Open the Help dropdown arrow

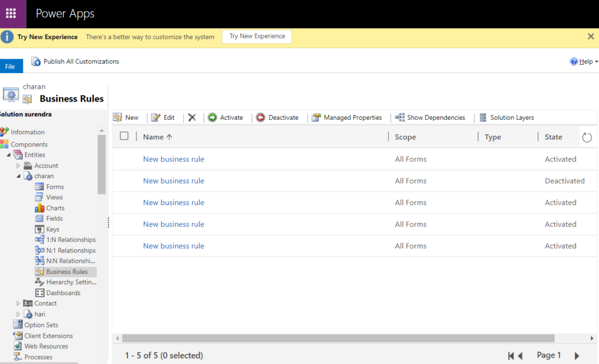[x=596, y=62]
